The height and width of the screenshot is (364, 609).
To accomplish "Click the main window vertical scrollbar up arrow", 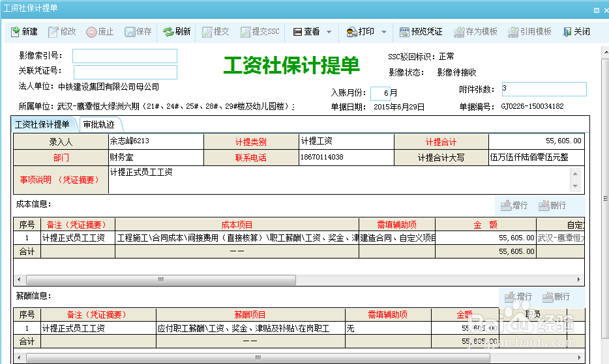I will (x=606, y=52).
